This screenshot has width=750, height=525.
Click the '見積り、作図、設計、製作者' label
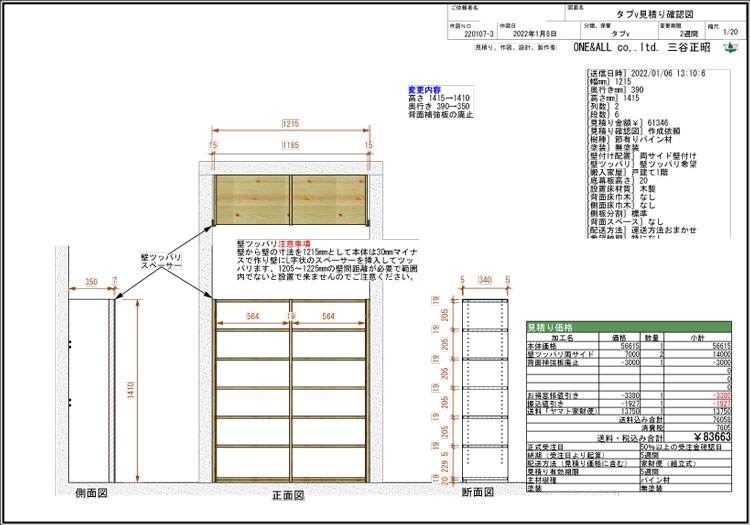[x=515, y=47]
